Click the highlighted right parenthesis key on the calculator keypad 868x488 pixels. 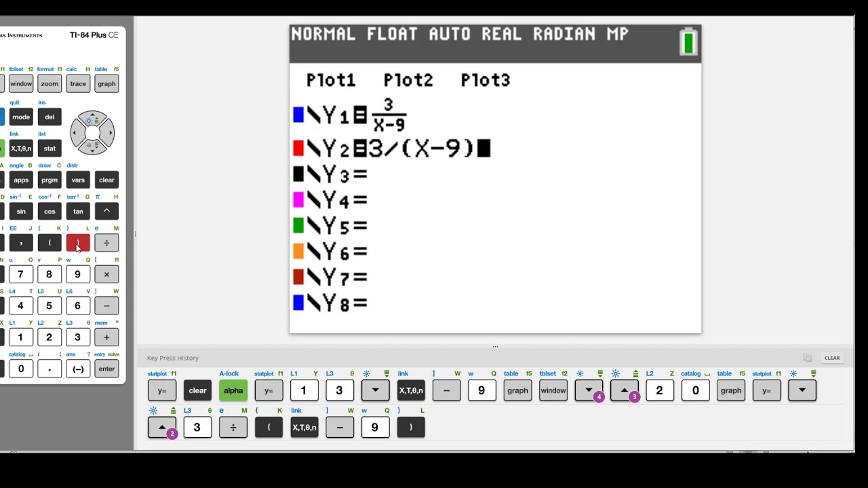click(x=78, y=243)
